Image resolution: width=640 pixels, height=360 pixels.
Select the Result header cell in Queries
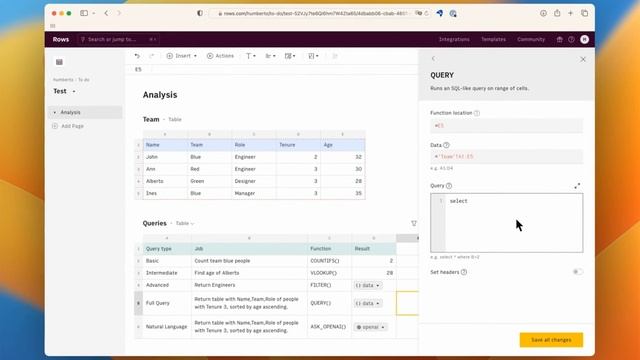click(x=373, y=249)
